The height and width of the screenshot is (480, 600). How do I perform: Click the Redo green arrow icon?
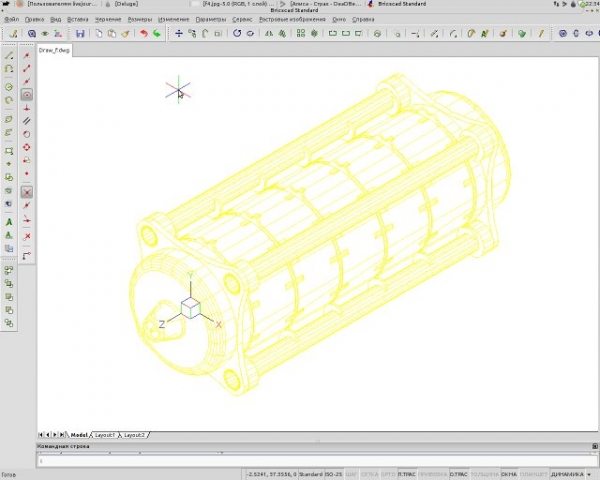coord(157,33)
